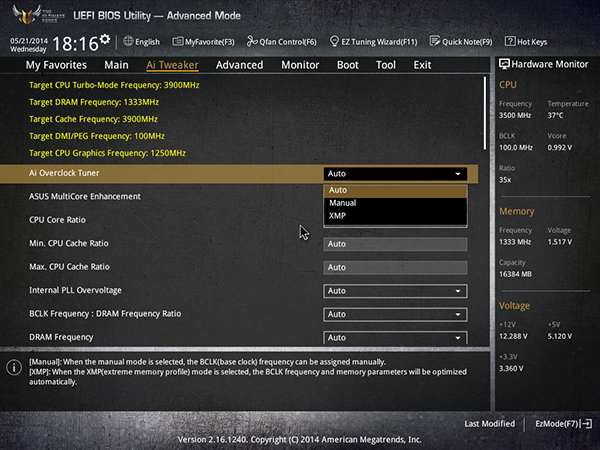Choose Auto in Ai Overclock Tuner list
Screen dimensions: 600x450
pyautogui.click(x=395, y=190)
